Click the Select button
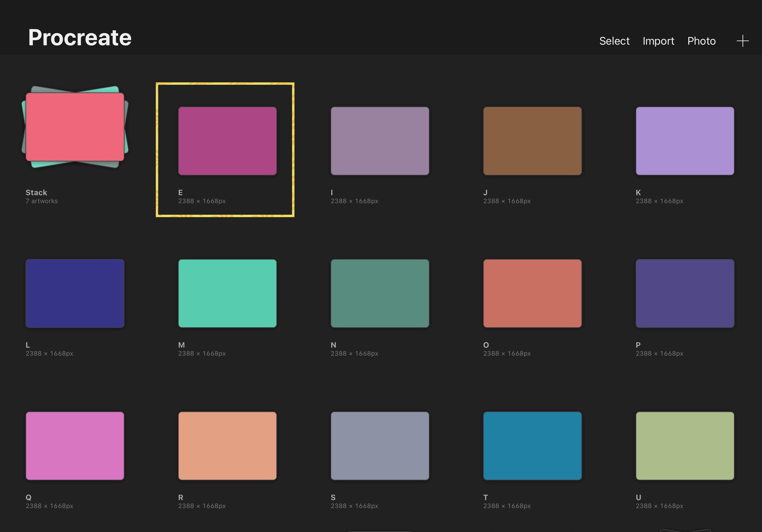 [614, 41]
